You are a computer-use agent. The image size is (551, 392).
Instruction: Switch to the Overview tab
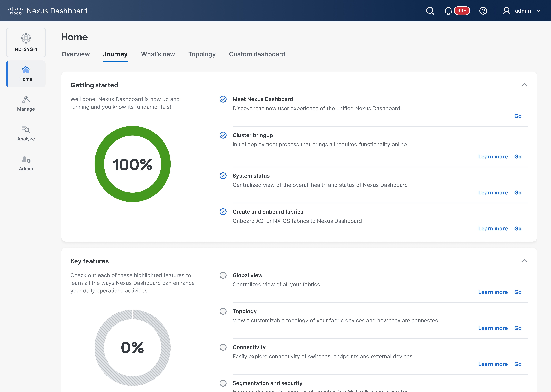pos(76,54)
